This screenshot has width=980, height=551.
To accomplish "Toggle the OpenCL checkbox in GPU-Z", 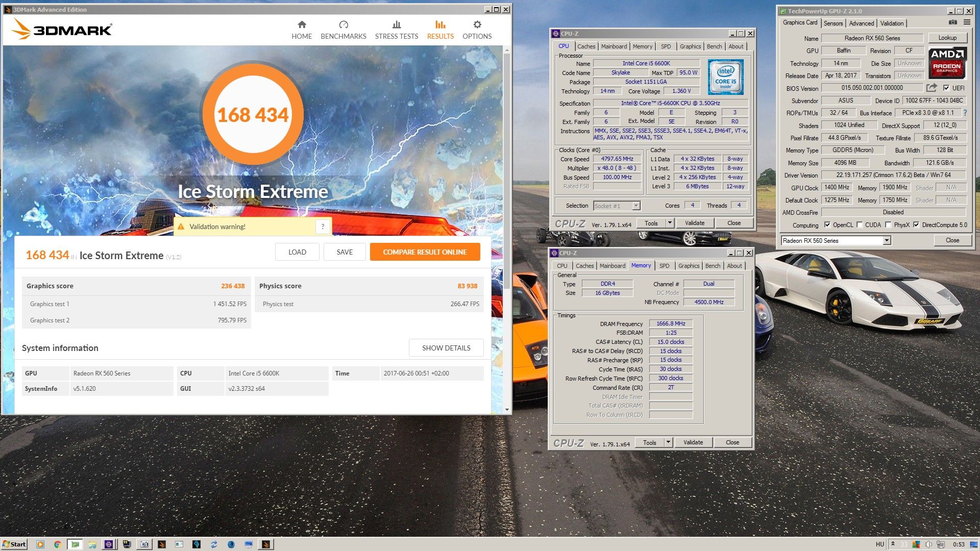I will pos(827,225).
